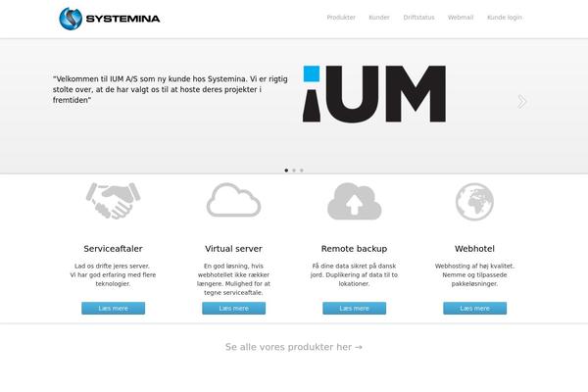Click the globe Webhotel icon
The height and width of the screenshot is (392, 588).
point(474,202)
